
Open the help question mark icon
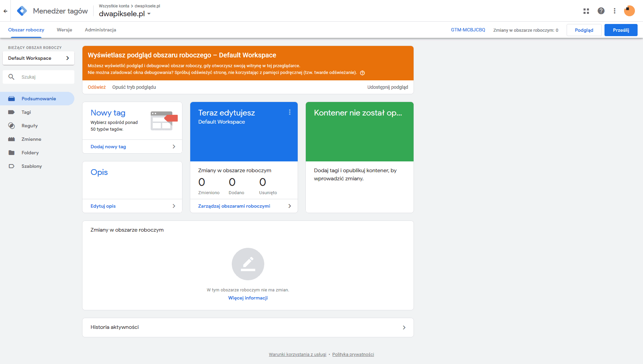[601, 11]
